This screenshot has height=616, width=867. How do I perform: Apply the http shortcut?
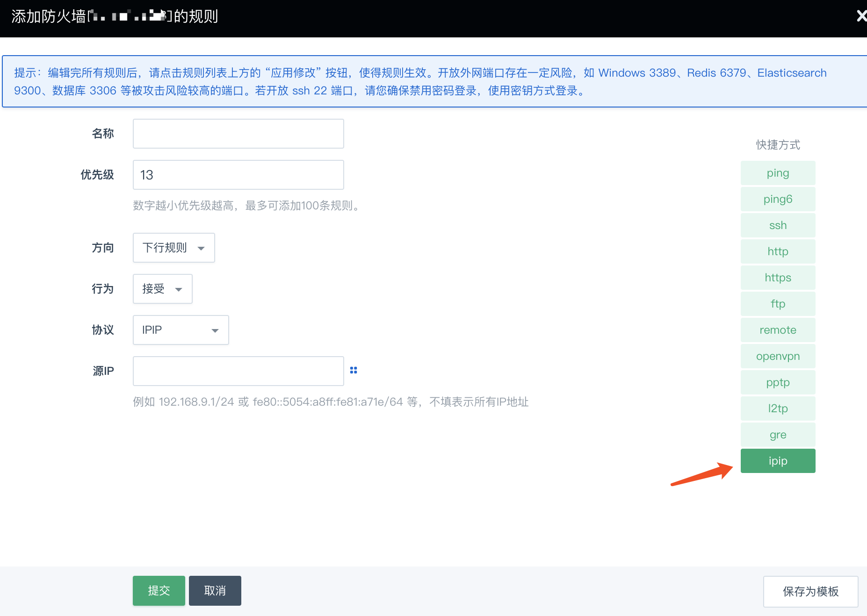click(x=778, y=251)
